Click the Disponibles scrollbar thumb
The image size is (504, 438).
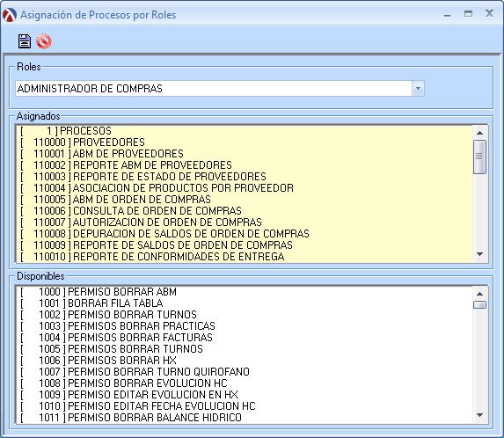click(479, 304)
